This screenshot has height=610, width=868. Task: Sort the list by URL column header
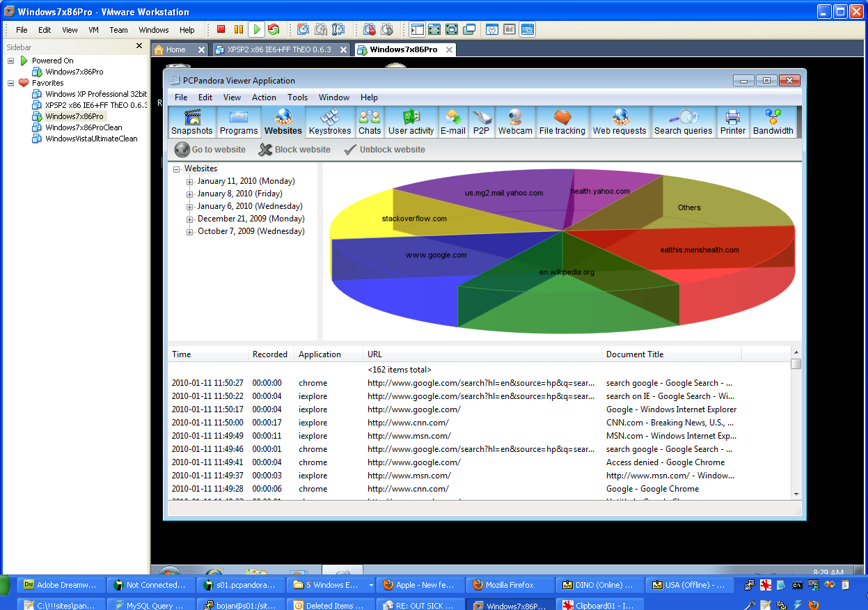(482, 354)
